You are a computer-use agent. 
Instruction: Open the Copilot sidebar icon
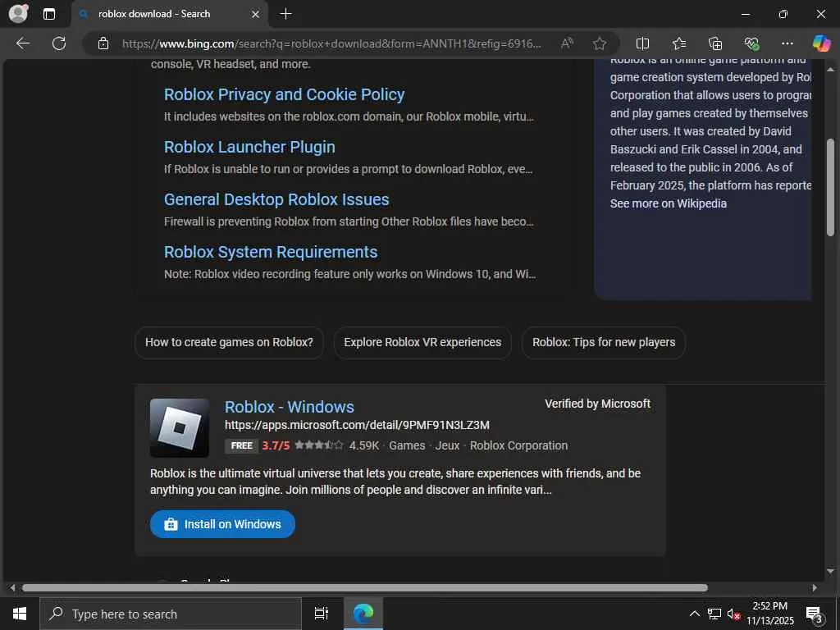pos(821,43)
